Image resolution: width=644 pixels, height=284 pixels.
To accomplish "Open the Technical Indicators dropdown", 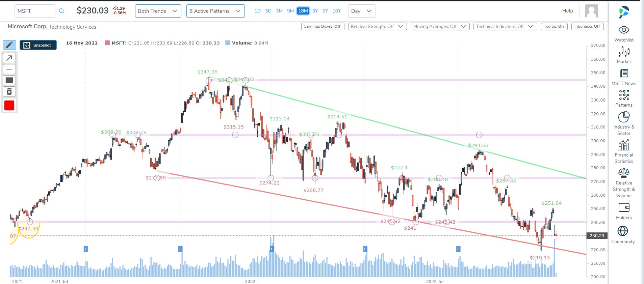I will 505,26.
